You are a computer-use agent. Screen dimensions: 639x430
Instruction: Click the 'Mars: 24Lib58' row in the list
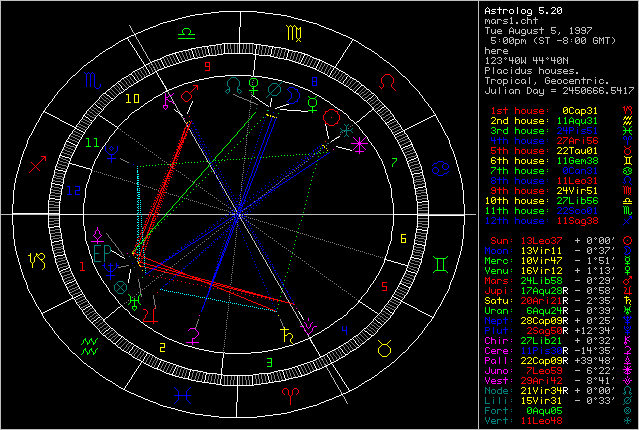[559, 280]
